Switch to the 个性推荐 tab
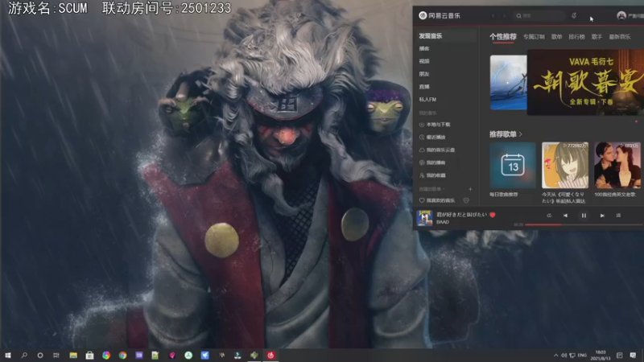This screenshot has height=362, width=644. 502,36
